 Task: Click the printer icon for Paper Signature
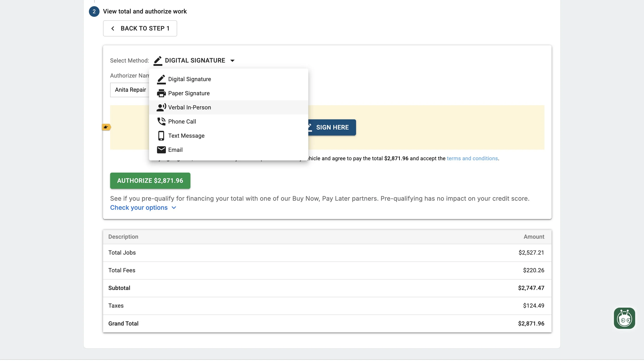161,93
